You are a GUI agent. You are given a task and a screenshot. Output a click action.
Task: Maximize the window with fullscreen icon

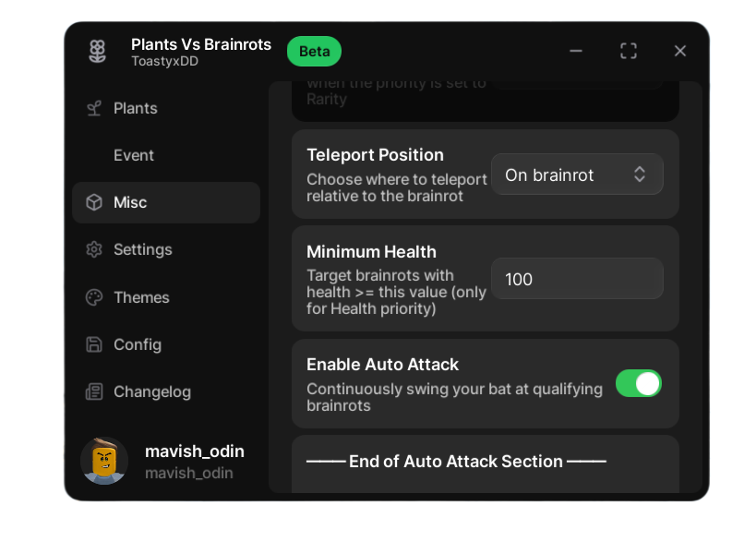[629, 51]
